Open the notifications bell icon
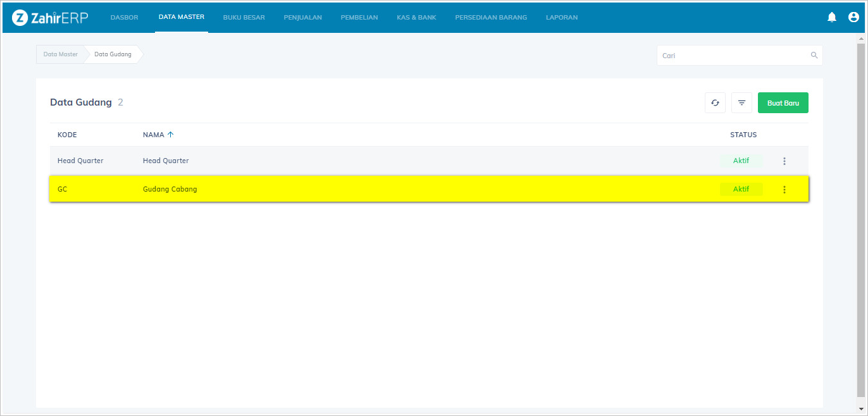This screenshot has width=868, height=416. pyautogui.click(x=832, y=18)
